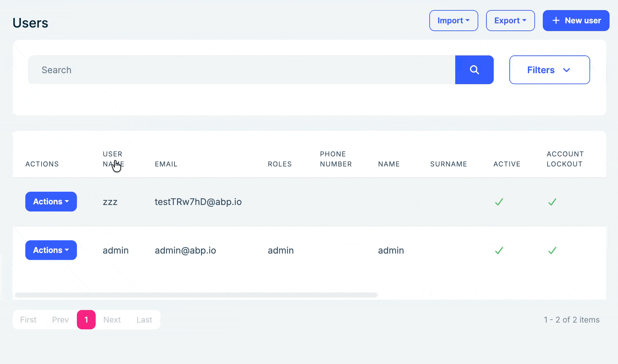Viewport: 618px width, 364px height.
Task: Open the Export dropdown
Action: point(510,21)
